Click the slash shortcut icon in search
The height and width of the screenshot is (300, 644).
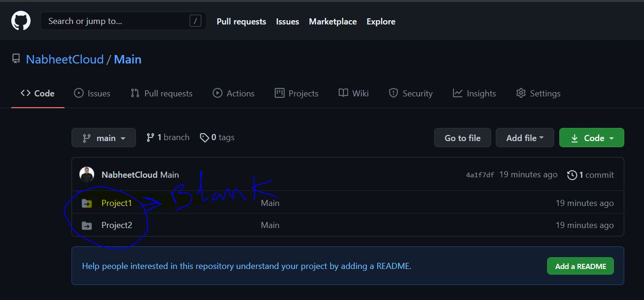pyautogui.click(x=195, y=21)
